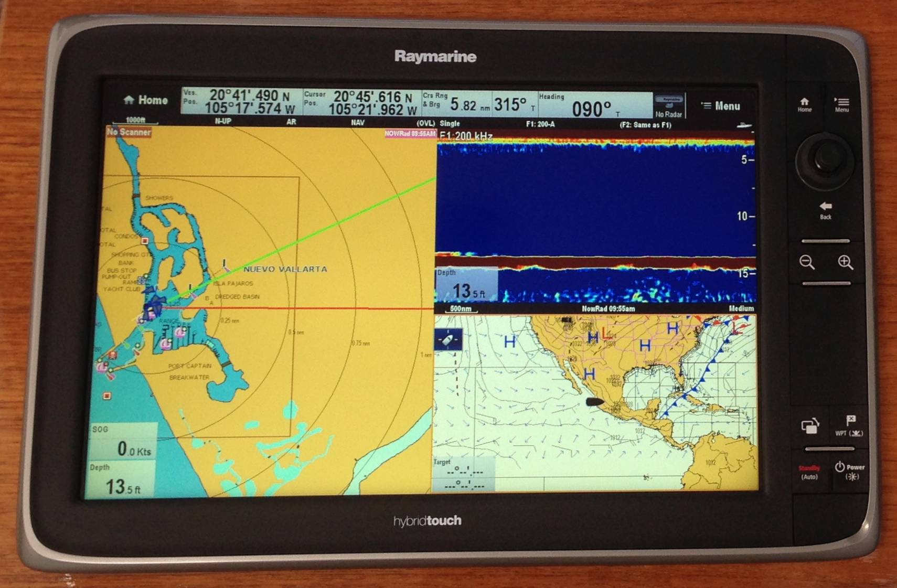Screen dimensions: 897x588
Task: Tap the 10 depth mark on sonar scale
Action: [745, 216]
